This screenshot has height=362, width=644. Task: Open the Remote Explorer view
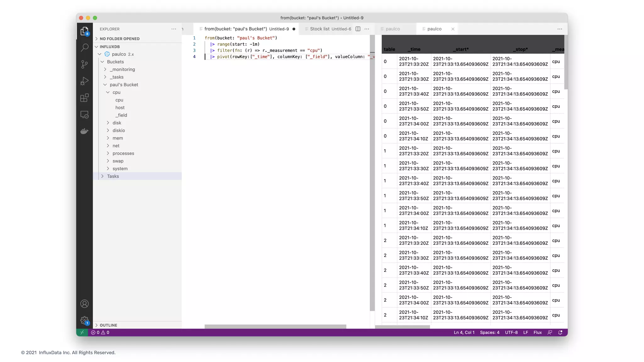(x=84, y=115)
